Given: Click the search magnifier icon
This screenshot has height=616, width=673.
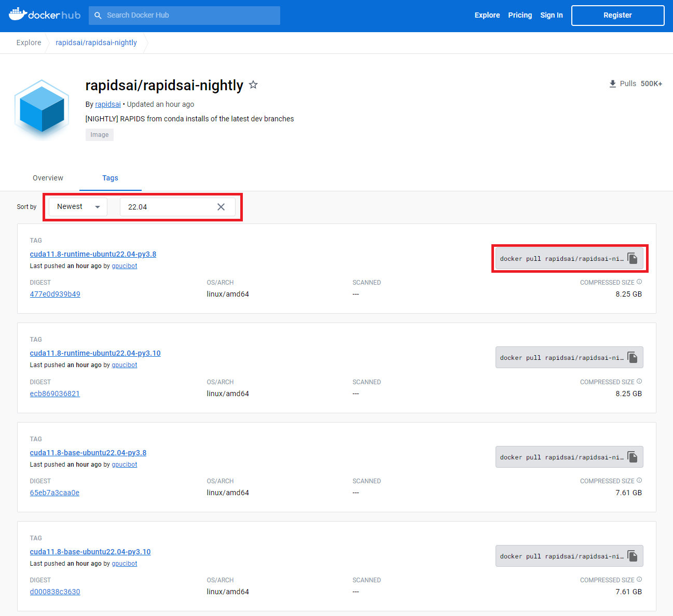Looking at the screenshot, I should coord(98,16).
